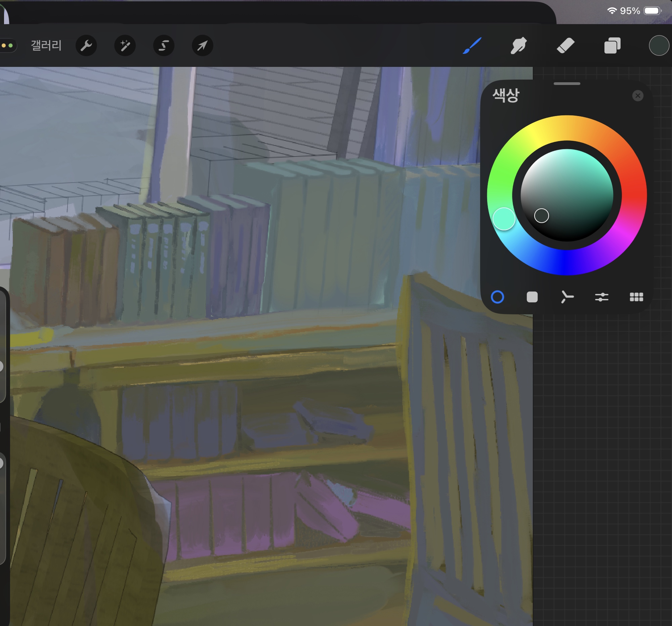Switch to Classic square color picker tab
Viewport: 672px width, 626px height.
tap(532, 297)
